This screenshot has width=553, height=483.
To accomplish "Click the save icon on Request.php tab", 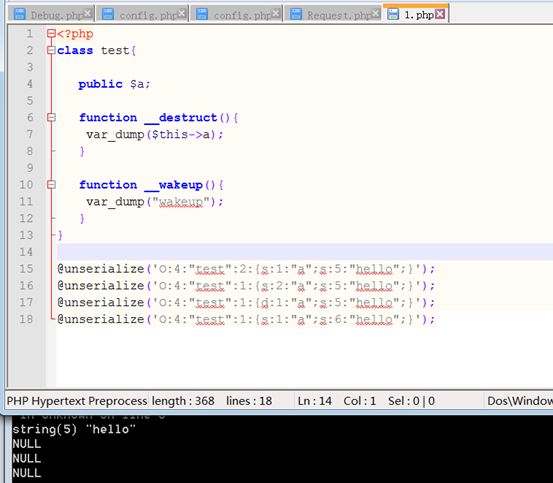I will click(x=296, y=14).
